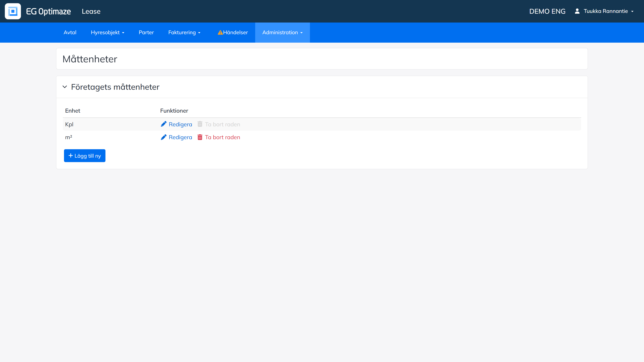Open the Hyresobjekt dropdown menu
The height and width of the screenshot is (362, 644).
click(107, 32)
